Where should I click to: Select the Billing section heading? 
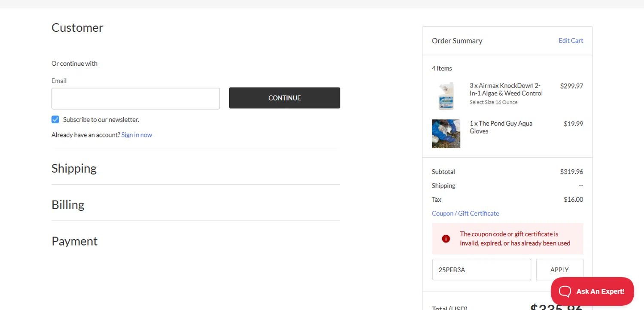tap(68, 205)
